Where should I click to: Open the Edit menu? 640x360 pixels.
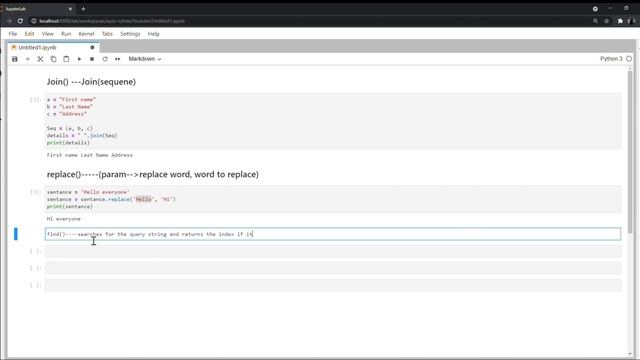(29, 34)
